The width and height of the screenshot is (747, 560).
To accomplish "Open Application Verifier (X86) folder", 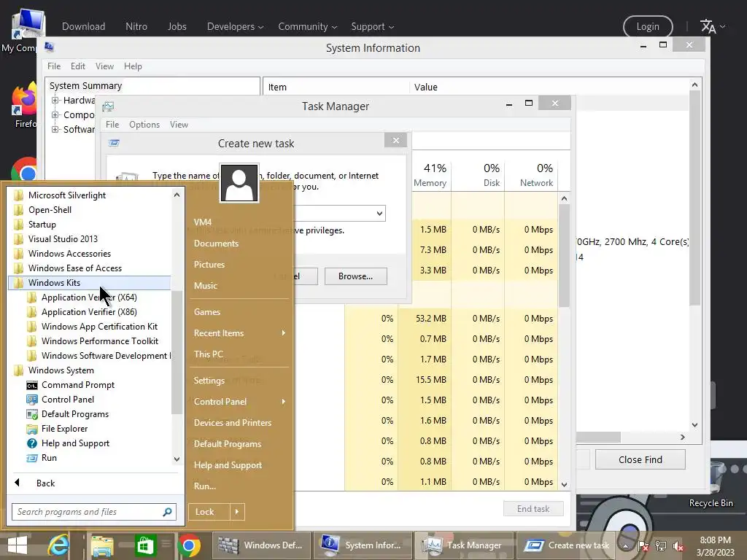I will (x=88, y=312).
